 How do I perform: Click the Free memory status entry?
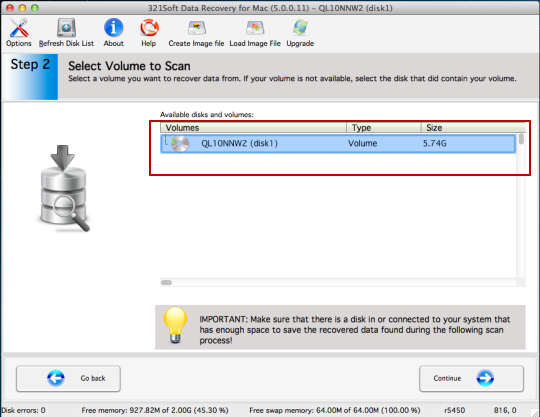tap(155, 410)
